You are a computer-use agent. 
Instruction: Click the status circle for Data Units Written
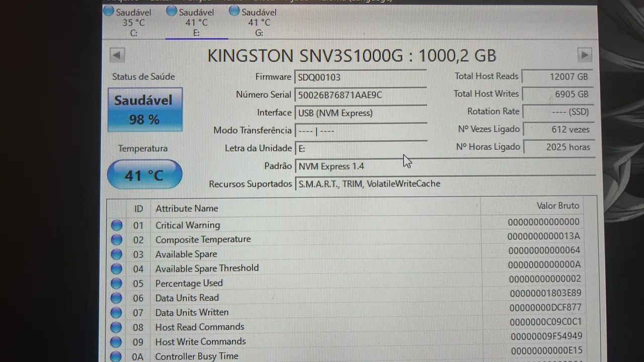tap(117, 313)
